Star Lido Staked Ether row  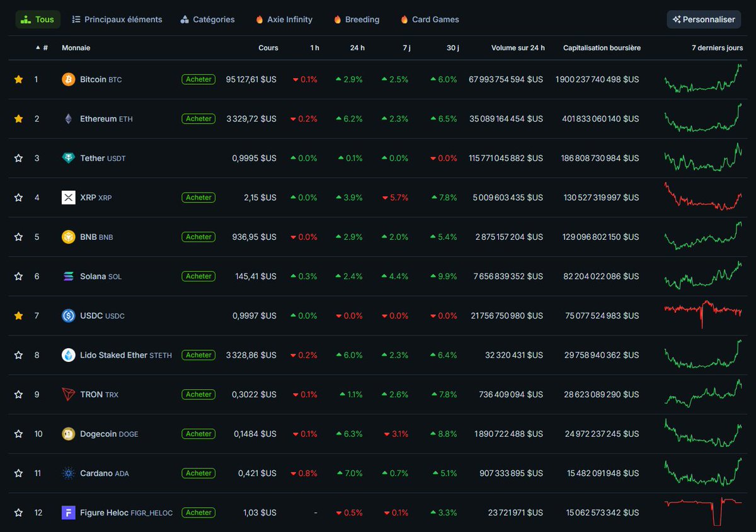click(18, 355)
